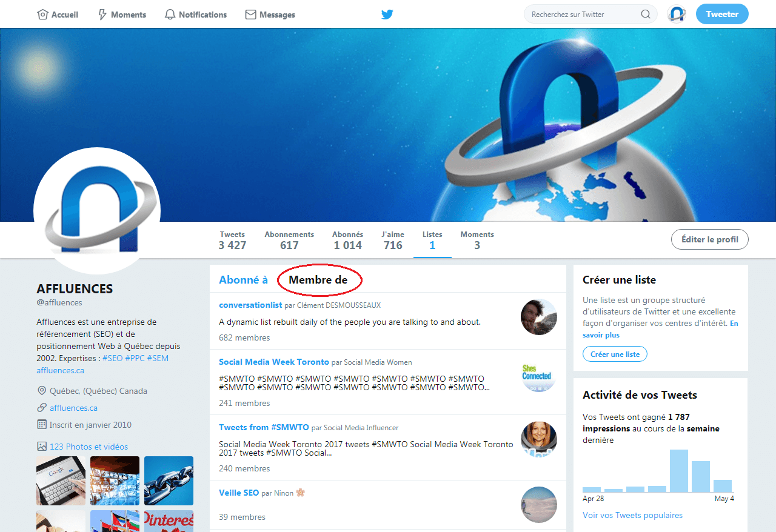Click the #SEM hashtag in bio
This screenshot has height=532, width=776.
point(158,358)
